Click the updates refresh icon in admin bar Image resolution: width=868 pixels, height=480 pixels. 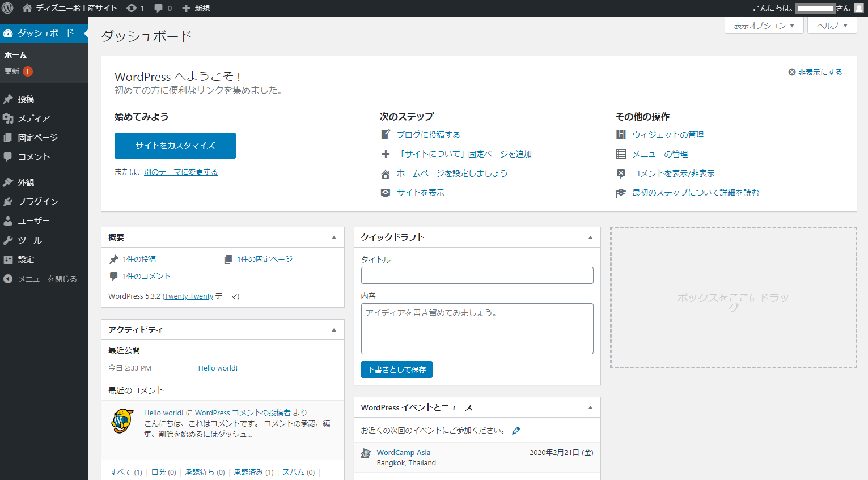(132, 8)
